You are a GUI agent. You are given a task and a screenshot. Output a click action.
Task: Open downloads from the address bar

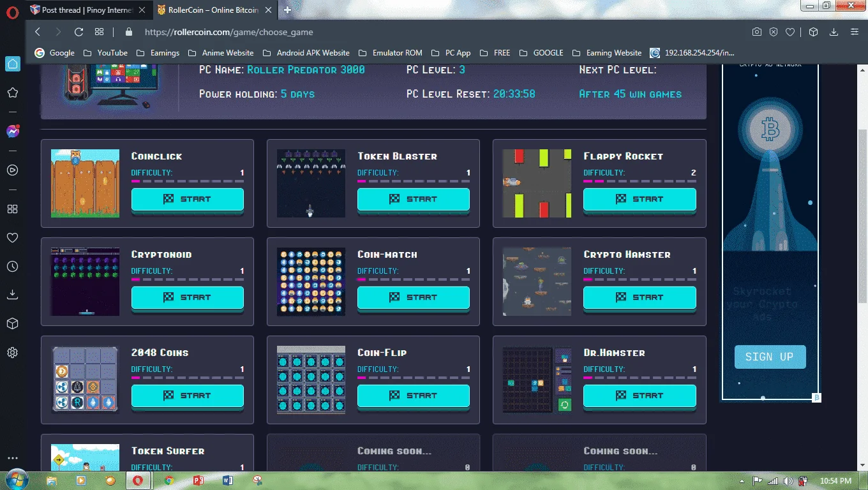834,32
